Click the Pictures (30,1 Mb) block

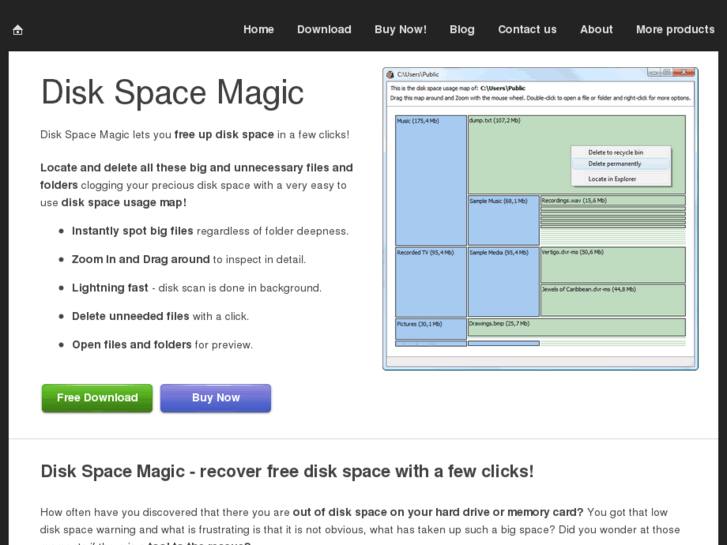point(431,329)
